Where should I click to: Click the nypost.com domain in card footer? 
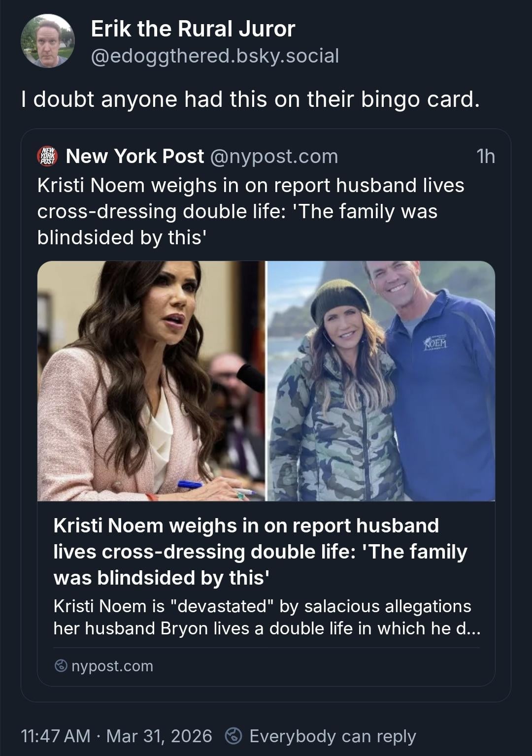click(112, 666)
